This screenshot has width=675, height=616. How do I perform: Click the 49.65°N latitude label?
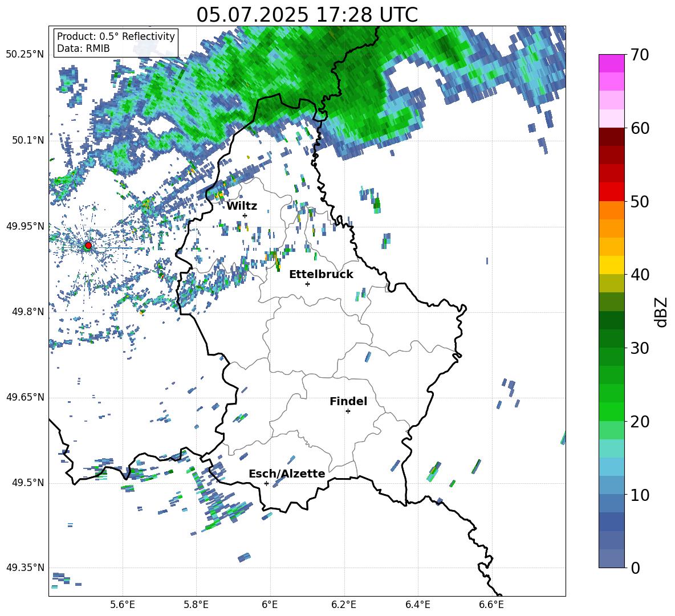pos(25,397)
